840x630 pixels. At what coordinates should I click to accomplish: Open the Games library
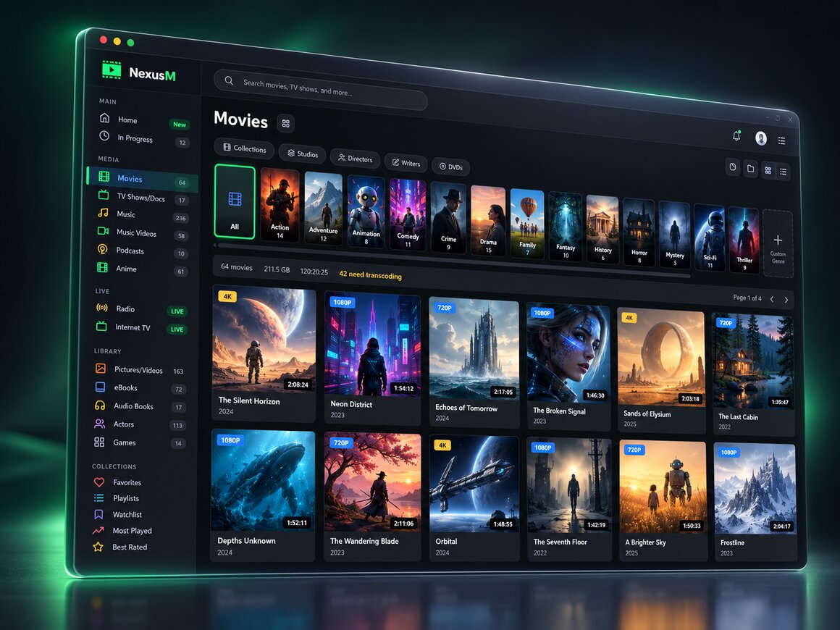click(139, 442)
